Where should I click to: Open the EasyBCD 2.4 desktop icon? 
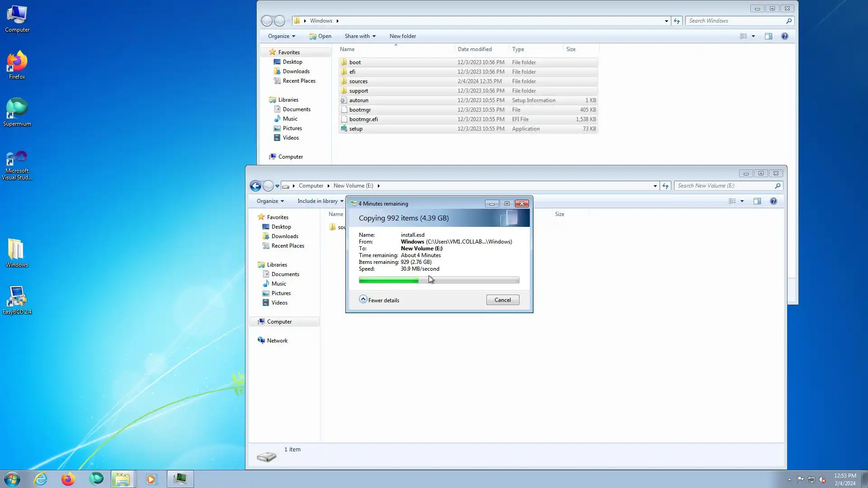click(17, 300)
